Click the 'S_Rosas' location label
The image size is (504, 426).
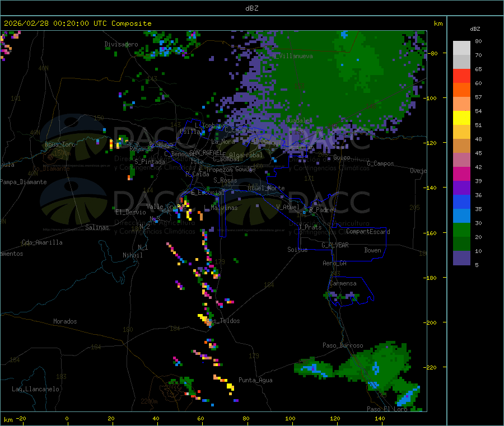[225, 180]
